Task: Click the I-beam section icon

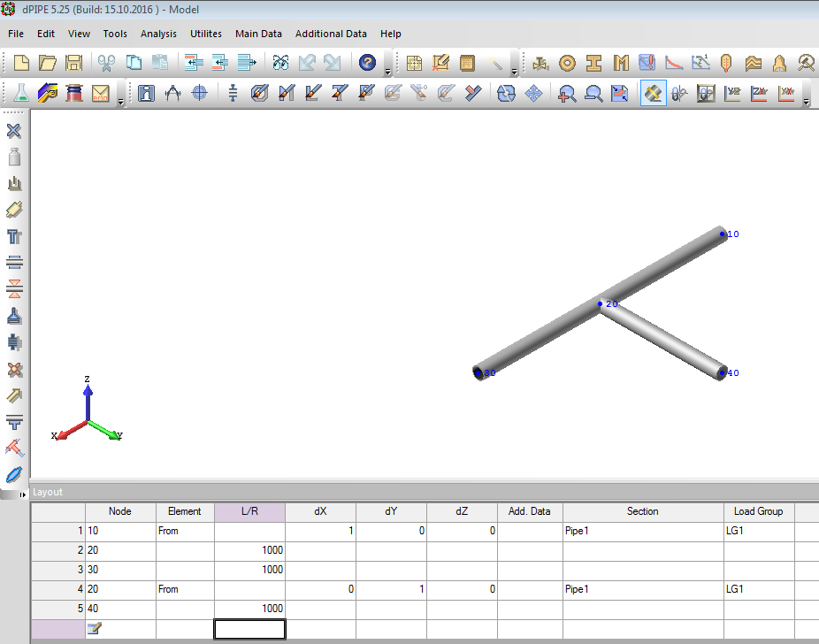Action: coord(593,63)
